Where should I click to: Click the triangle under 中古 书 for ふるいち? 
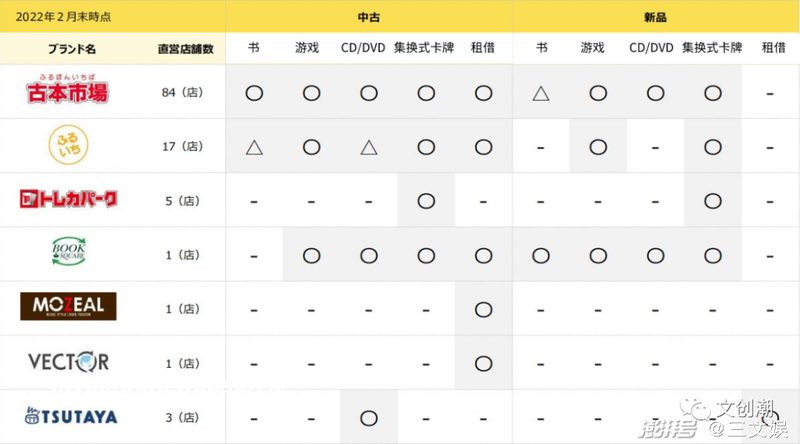click(x=254, y=147)
